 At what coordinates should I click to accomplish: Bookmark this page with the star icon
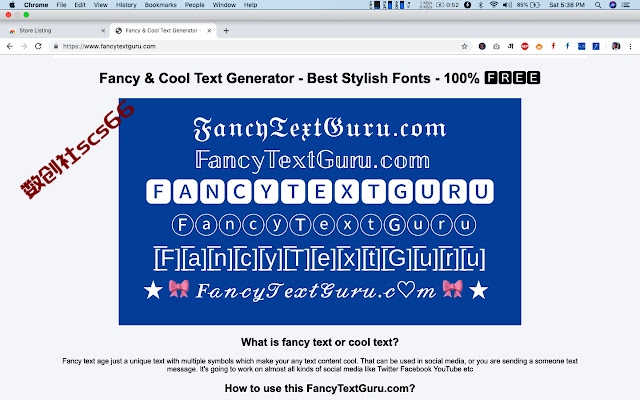pos(464,46)
